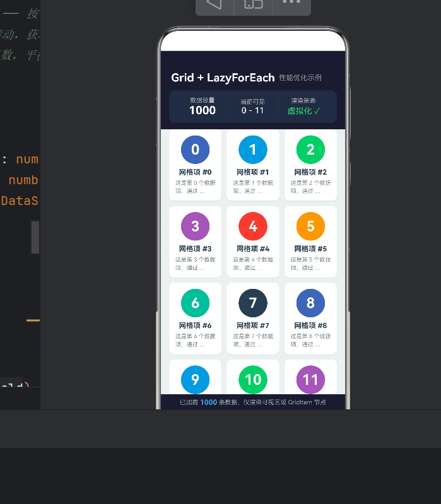Tap the light blue circle numbered 9
441x504 pixels.
pyautogui.click(x=195, y=380)
